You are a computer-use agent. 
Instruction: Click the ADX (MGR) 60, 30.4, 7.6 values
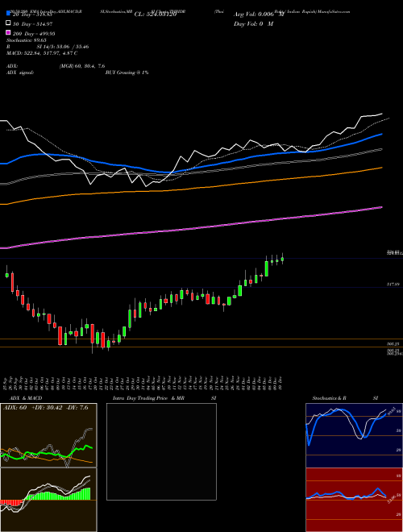point(81,66)
